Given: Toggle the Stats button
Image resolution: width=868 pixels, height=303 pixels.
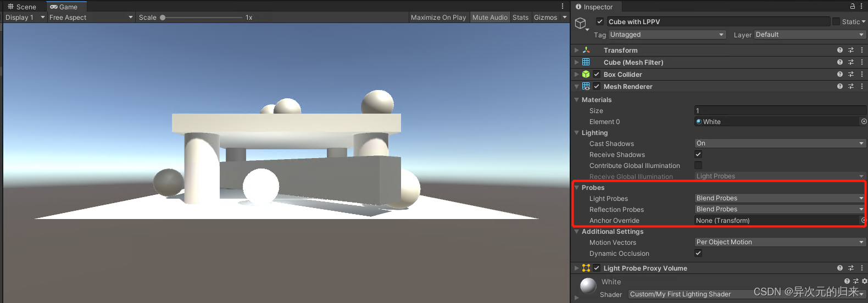Looking at the screenshot, I should point(520,17).
